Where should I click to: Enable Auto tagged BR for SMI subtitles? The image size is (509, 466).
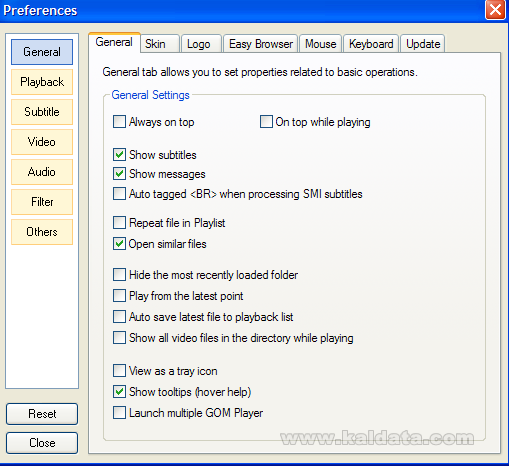[119, 194]
